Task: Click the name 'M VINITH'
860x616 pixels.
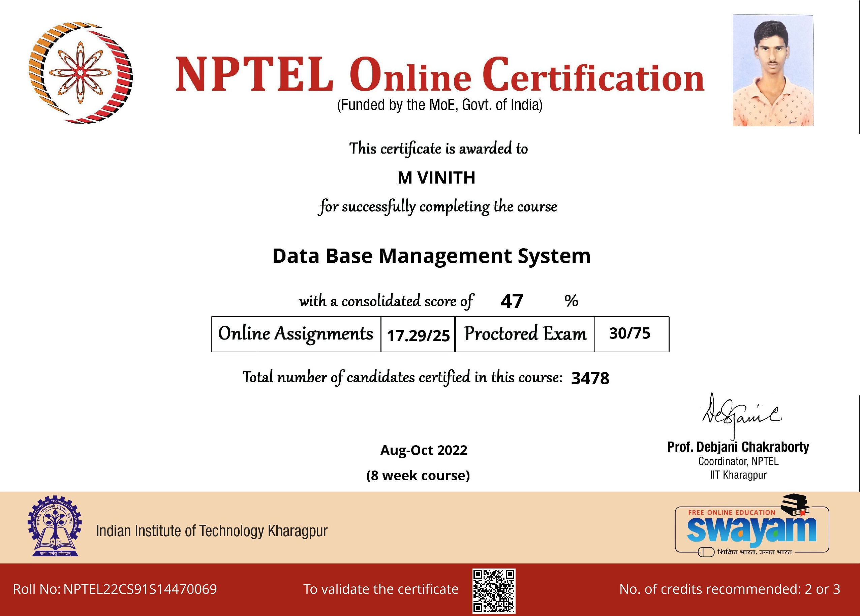Action: pyautogui.click(x=436, y=178)
